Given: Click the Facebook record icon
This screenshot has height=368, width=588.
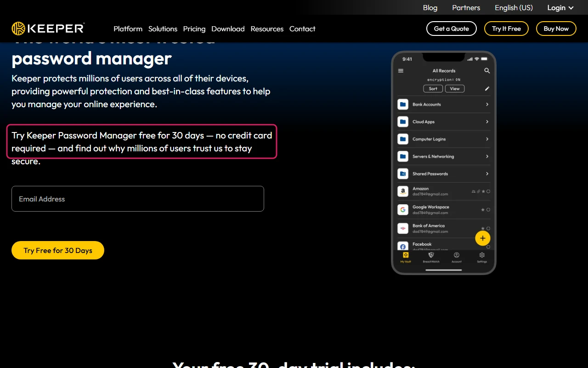Looking at the screenshot, I should pyautogui.click(x=403, y=246).
